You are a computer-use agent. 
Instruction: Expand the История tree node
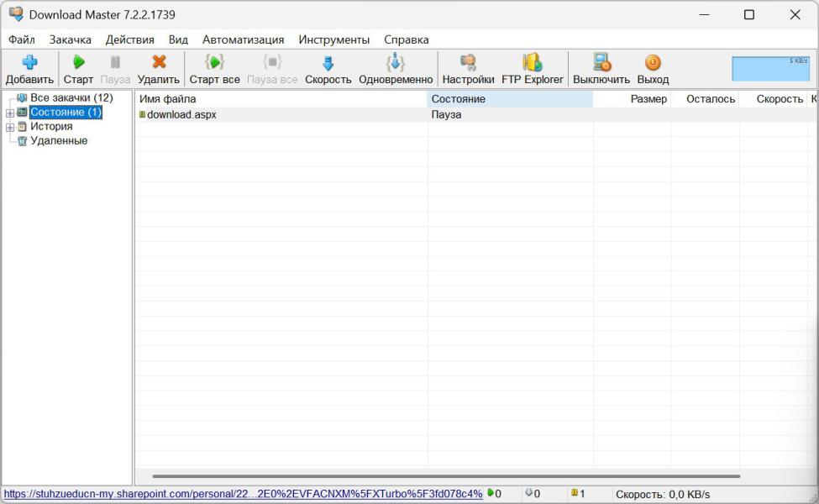pos(10,127)
